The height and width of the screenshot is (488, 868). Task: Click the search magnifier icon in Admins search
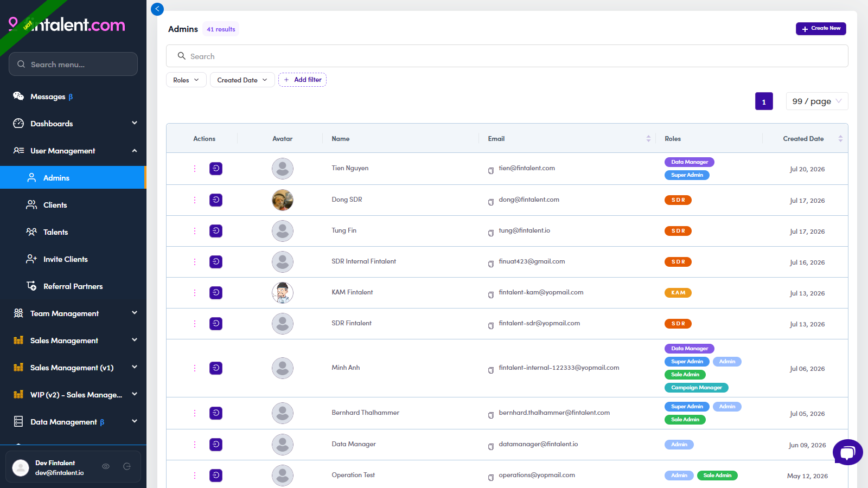pos(182,56)
